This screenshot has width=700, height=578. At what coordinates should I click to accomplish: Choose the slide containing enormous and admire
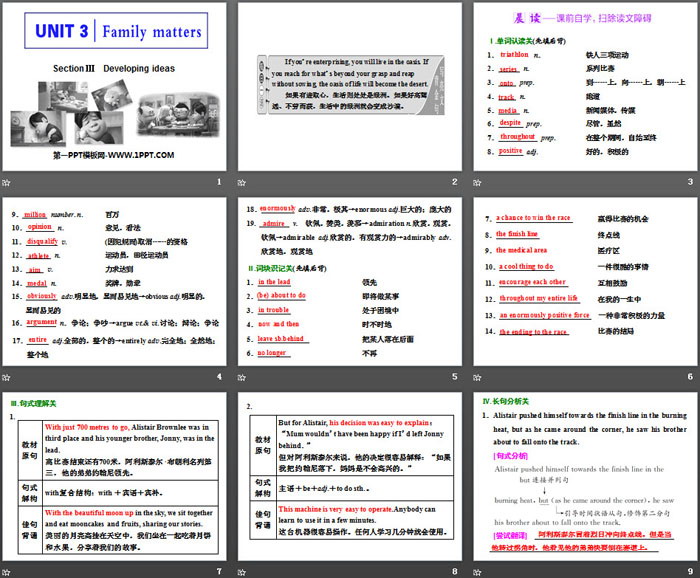(x=350, y=282)
